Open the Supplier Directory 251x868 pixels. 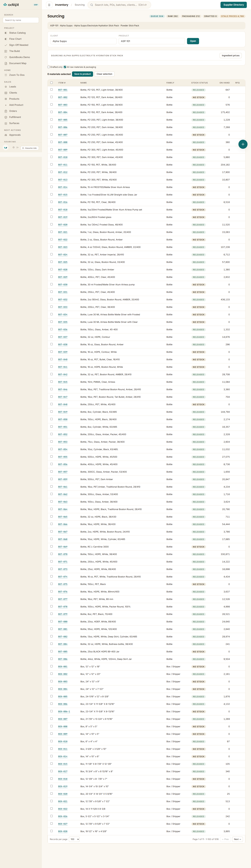click(233, 5)
